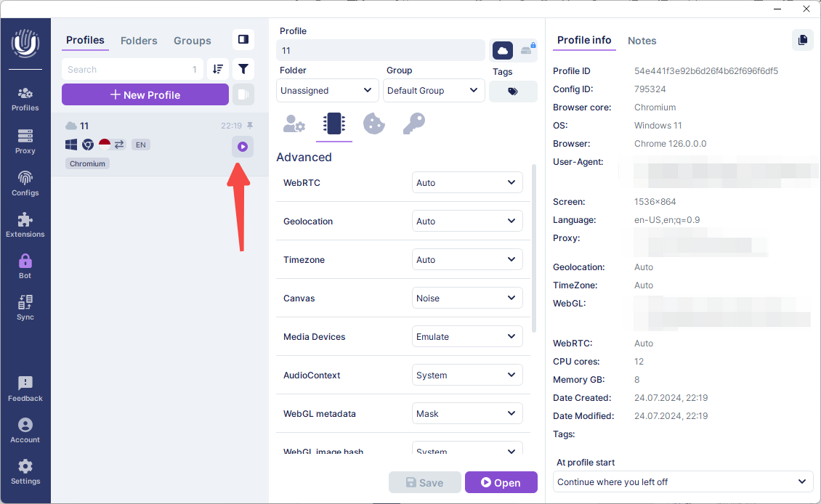The image size is (821, 504).
Task: Launch profile 11 with play icon
Action: pos(243,147)
